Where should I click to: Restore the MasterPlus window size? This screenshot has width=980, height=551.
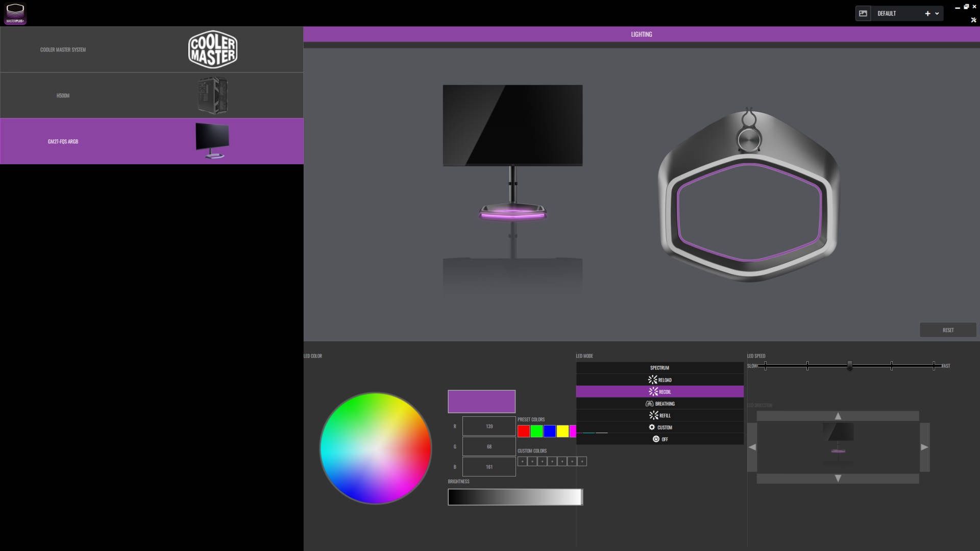pyautogui.click(x=966, y=7)
